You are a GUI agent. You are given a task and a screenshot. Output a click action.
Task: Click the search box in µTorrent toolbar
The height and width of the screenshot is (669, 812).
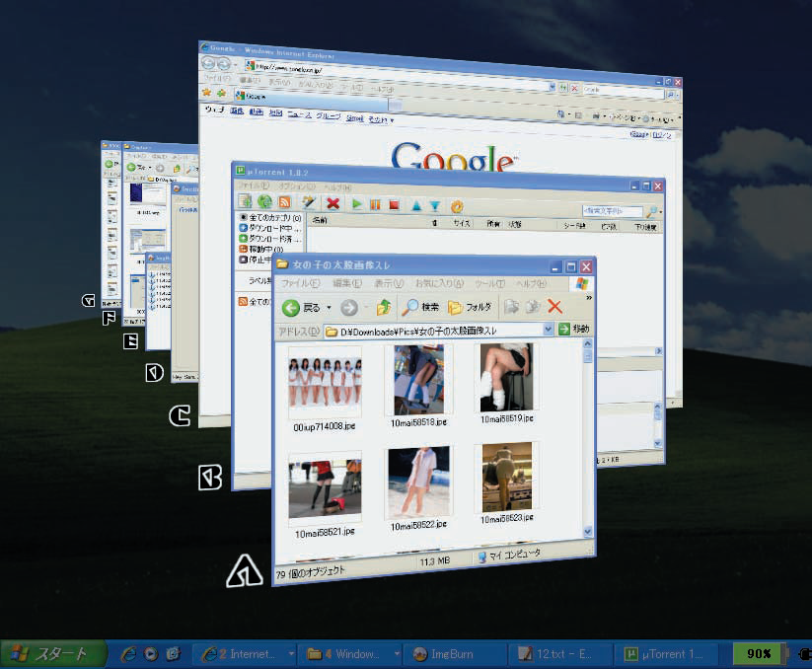click(612, 211)
